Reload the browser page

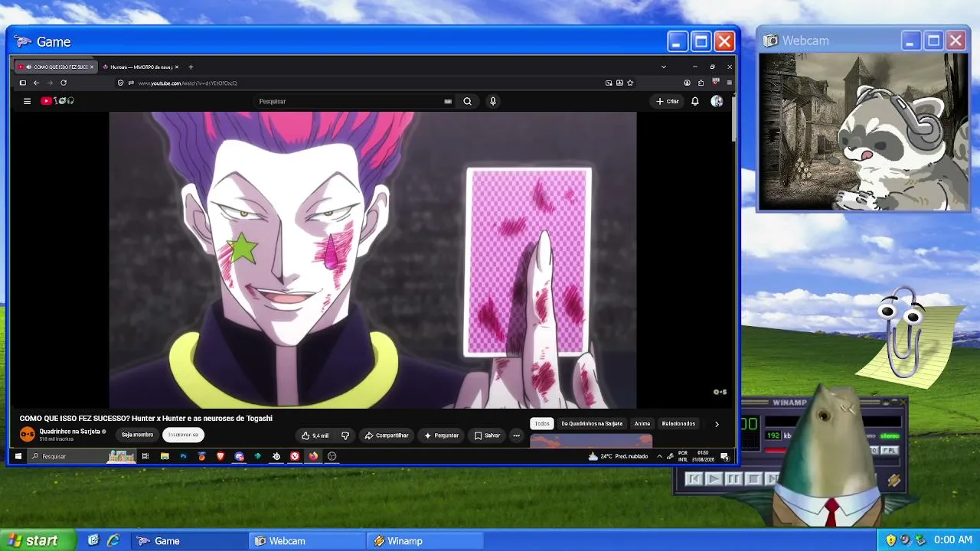pyautogui.click(x=64, y=83)
